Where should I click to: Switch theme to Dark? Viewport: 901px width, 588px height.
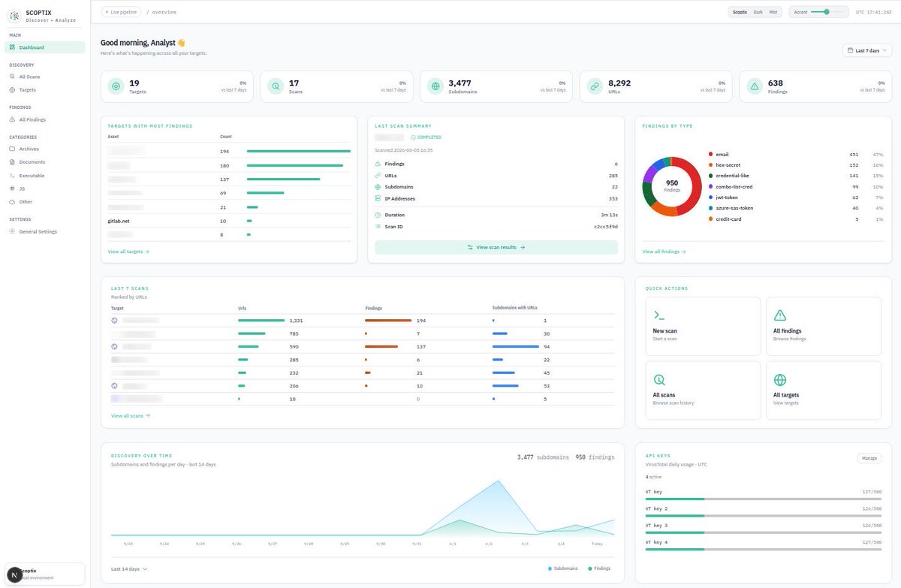click(x=758, y=12)
